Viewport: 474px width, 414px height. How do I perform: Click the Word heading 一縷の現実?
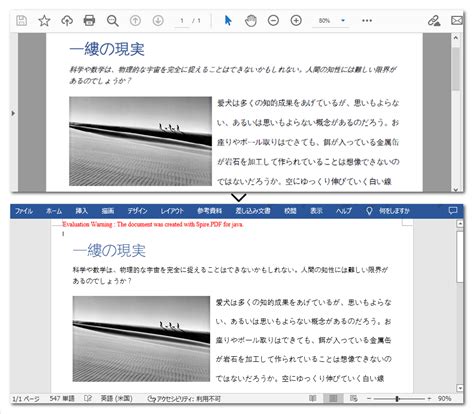click(109, 251)
